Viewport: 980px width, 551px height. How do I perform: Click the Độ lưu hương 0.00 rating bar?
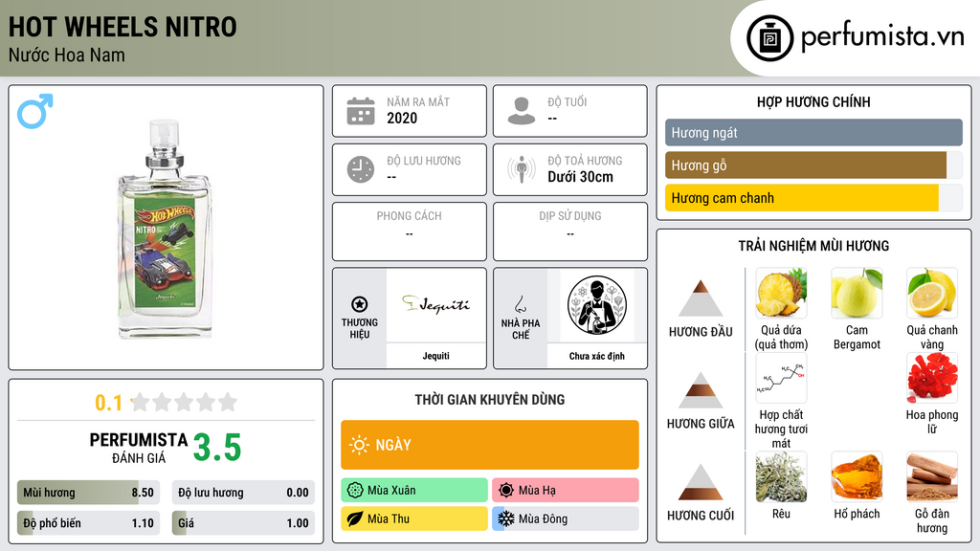[x=243, y=493]
